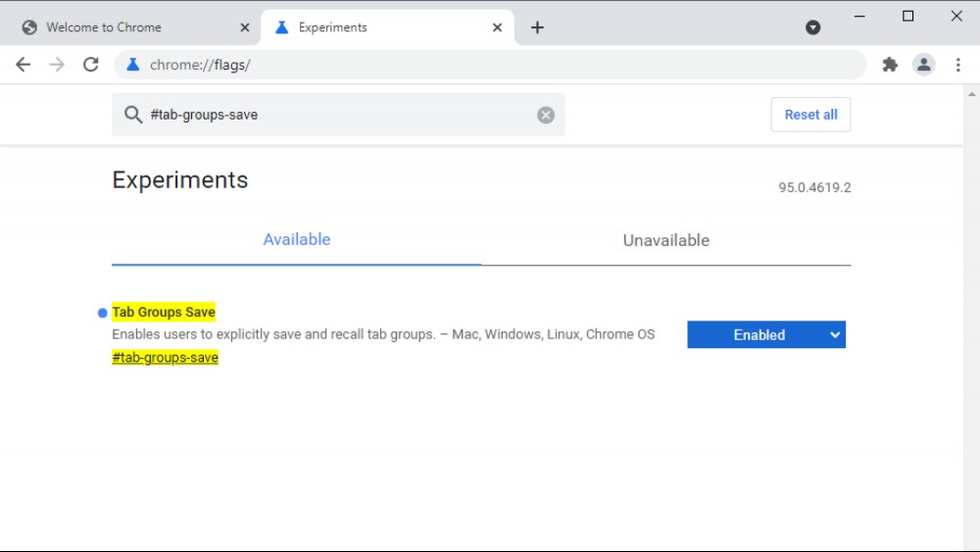Open the Enabled dropdown for Tab Groups Save

[766, 334]
